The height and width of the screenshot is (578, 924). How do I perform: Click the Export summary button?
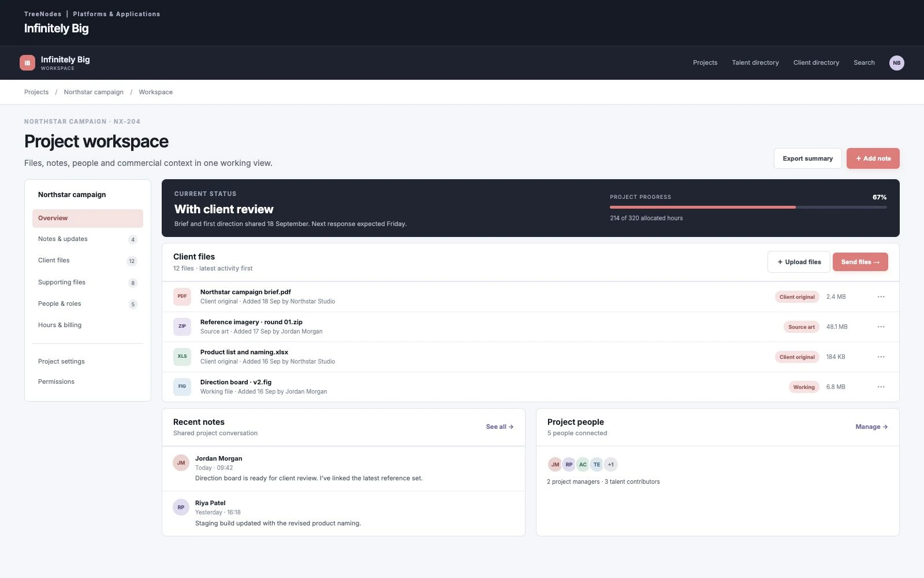pyautogui.click(x=807, y=158)
